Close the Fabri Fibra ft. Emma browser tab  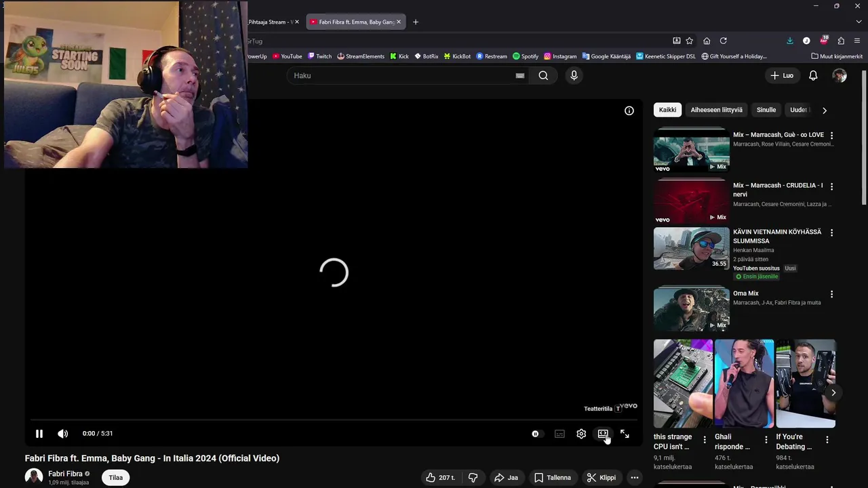(399, 22)
